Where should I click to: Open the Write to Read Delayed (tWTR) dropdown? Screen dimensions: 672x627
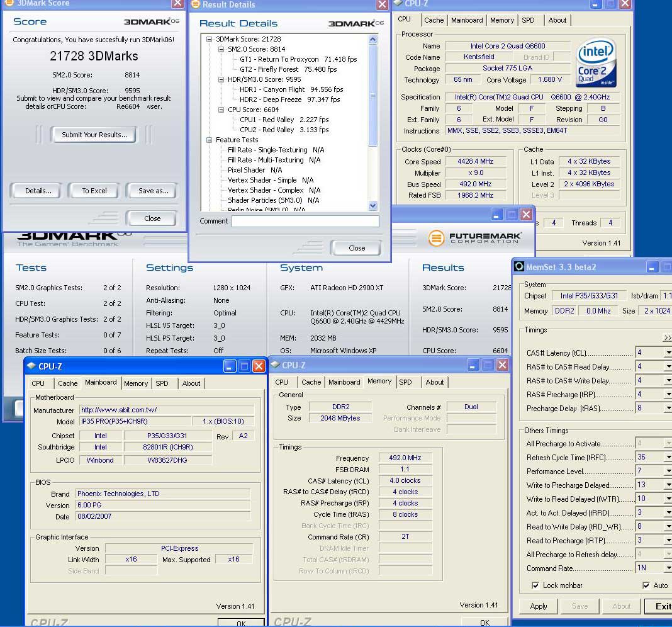[668, 499]
